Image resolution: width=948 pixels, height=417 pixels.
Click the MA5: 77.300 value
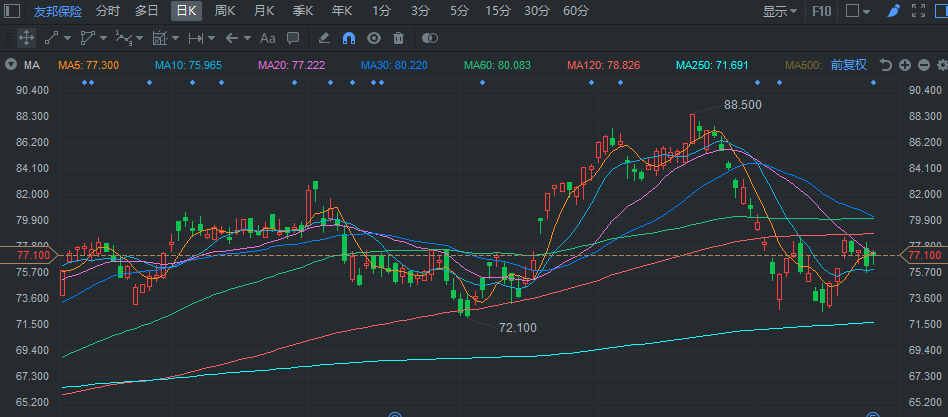88,65
